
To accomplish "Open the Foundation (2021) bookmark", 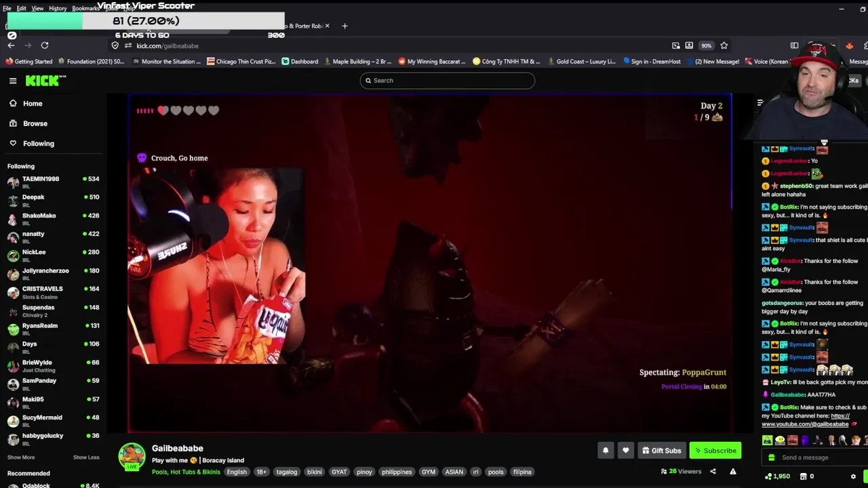I will [91, 61].
